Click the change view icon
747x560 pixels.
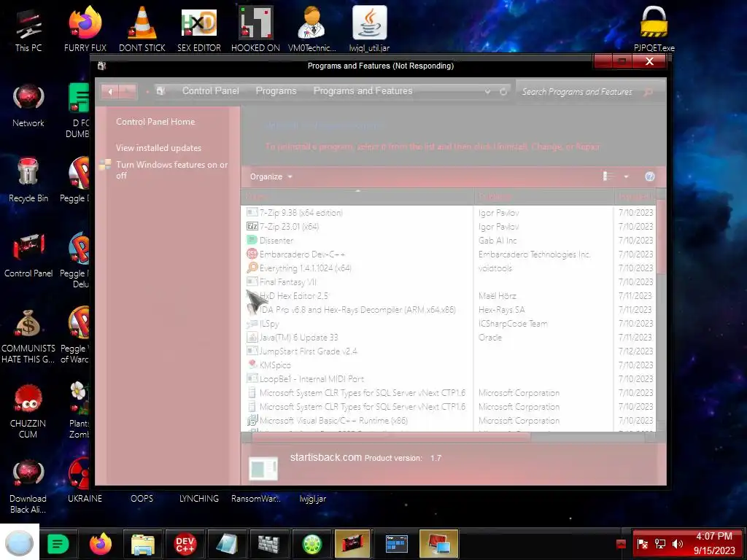click(x=608, y=176)
